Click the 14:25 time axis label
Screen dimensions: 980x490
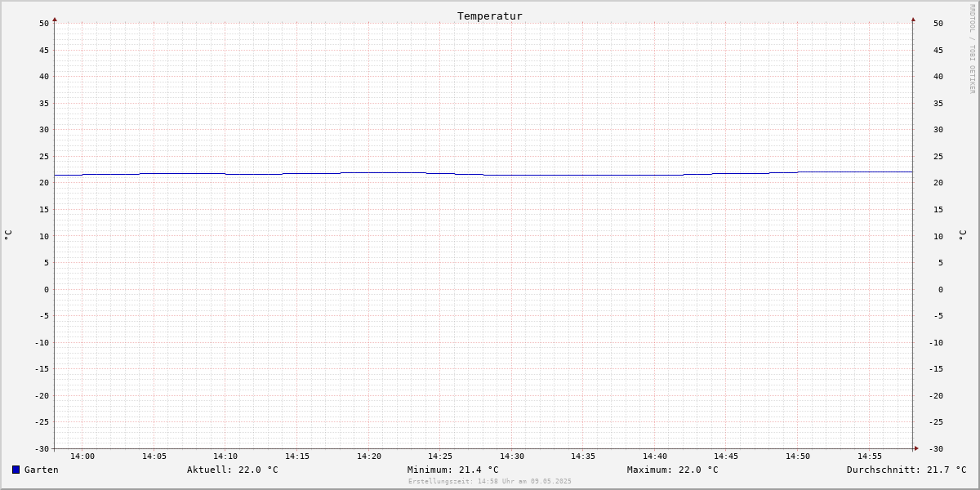point(440,456)
